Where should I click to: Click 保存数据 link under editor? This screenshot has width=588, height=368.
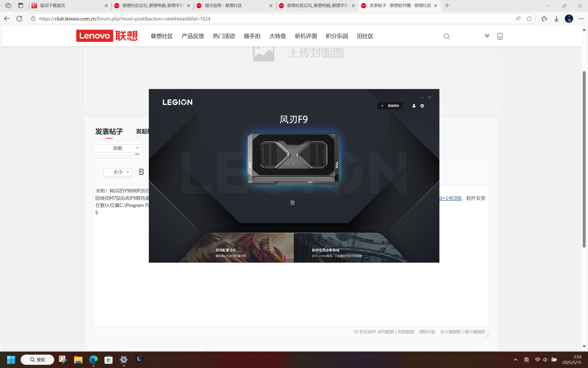coord(386,332)
